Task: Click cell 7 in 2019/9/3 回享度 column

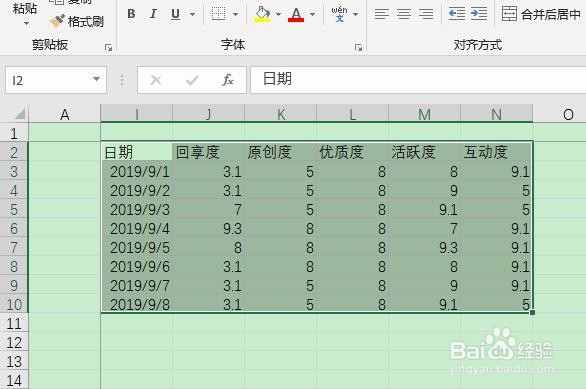Action: click(x=209, y=209)
